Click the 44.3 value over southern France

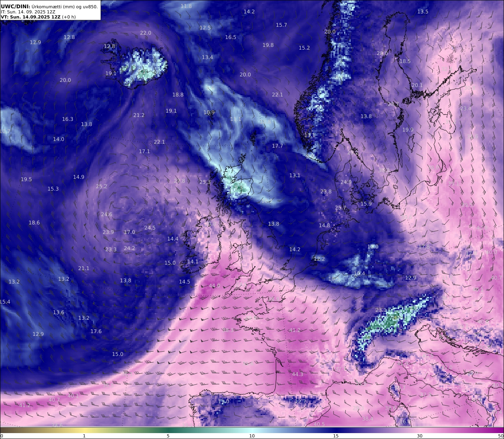coord(298,374)
